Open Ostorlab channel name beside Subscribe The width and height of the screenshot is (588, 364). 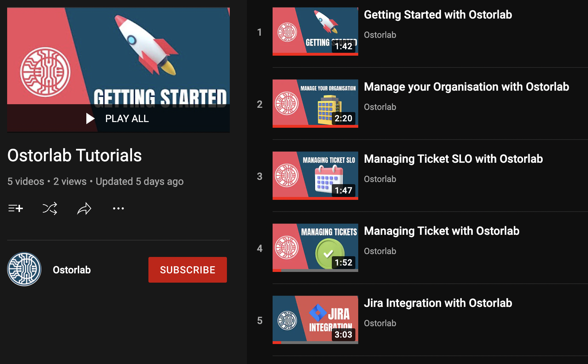click(72, 270)
